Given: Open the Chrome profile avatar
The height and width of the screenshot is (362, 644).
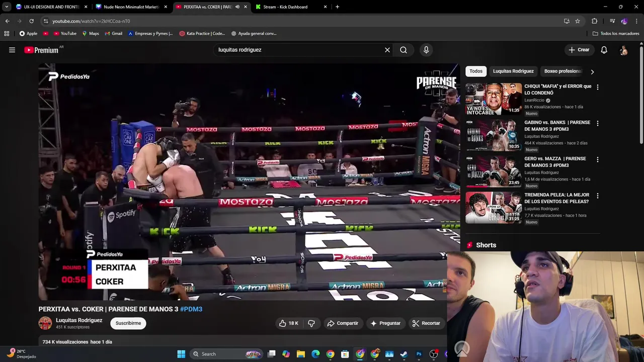Looking at the screenshot, I should tap(624, 21).
